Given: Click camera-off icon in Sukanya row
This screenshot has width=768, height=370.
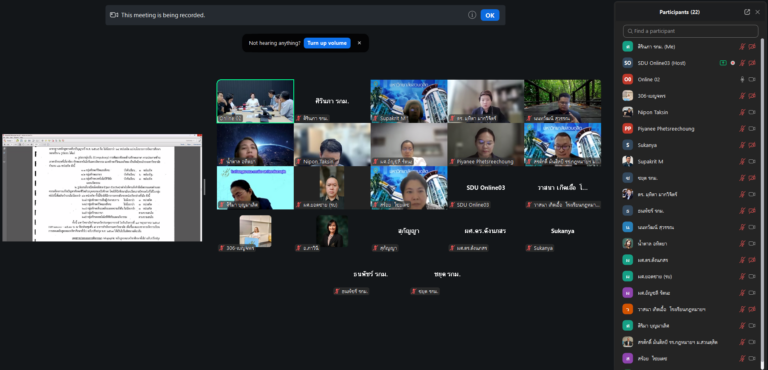Looking at the screenshot, I should [752, 145].
